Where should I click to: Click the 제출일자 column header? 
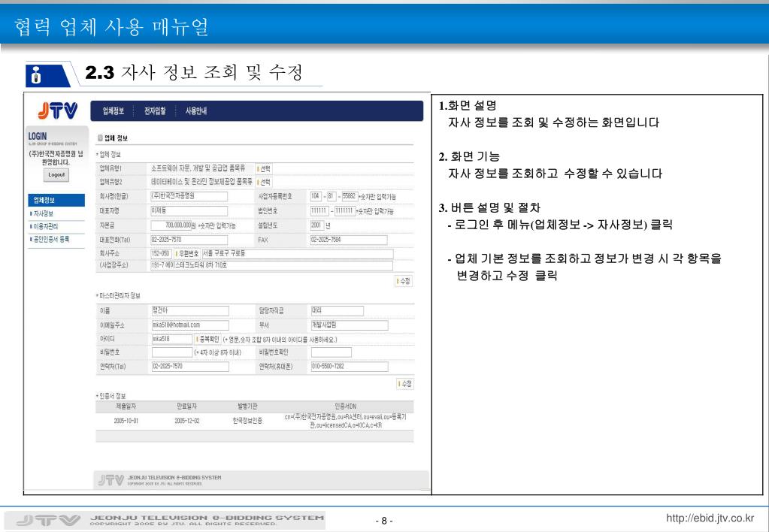tap(126, 407)
